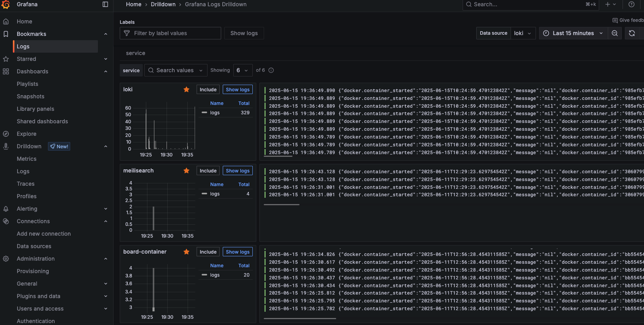Click Include for meilisearch service

208,170
